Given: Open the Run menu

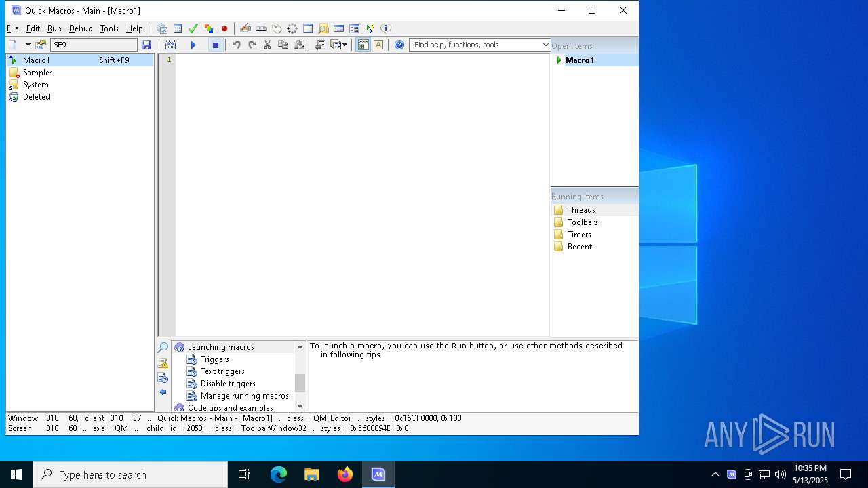Looking at the screenshot, I should point(54,28).
